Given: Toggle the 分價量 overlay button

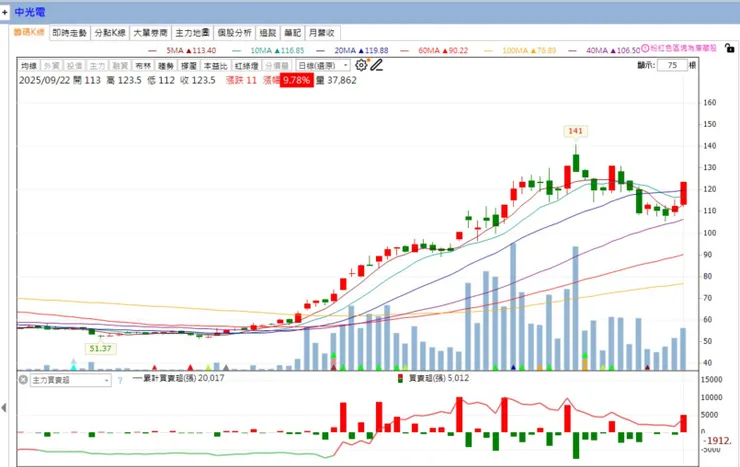Looking at the screenshot, I should coord(277,66).
